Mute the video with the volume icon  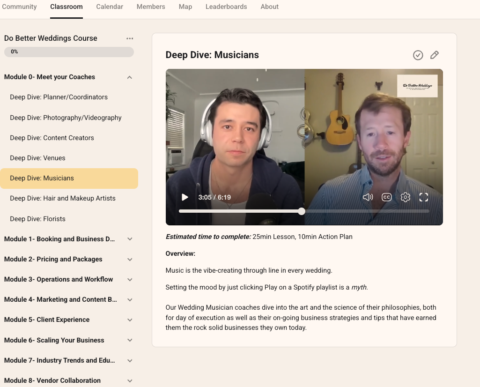[368, 197]
